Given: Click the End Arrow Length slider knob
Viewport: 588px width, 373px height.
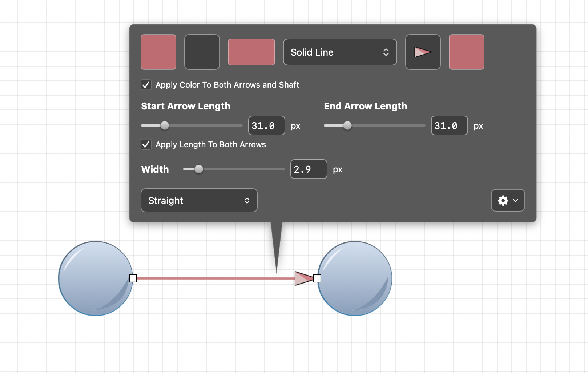Looking at the screenshot, I should pos(347,125).
